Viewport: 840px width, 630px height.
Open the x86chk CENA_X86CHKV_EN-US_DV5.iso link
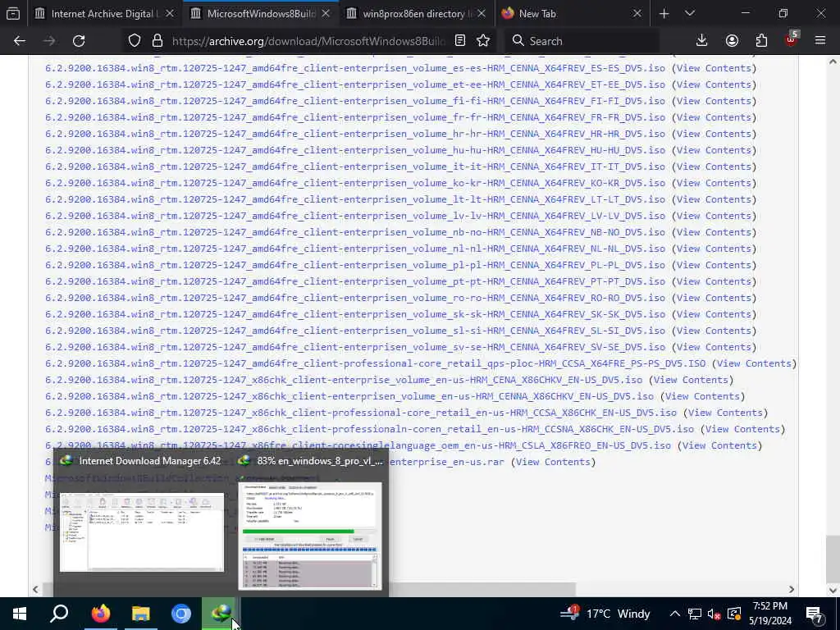pos(344,380)
